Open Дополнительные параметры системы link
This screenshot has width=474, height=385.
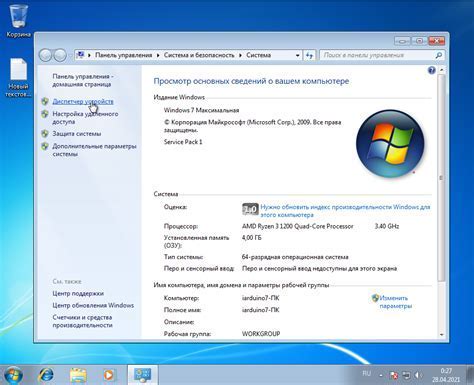click(94, 150)
